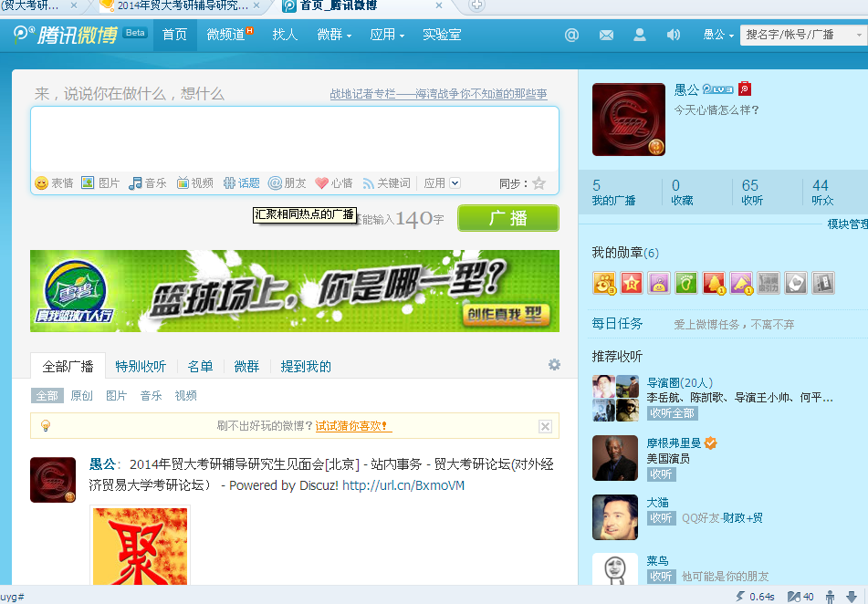Expand the 微群 dropdown menu
Viewport: 868px width, 604px height.
tap(334, 35)
